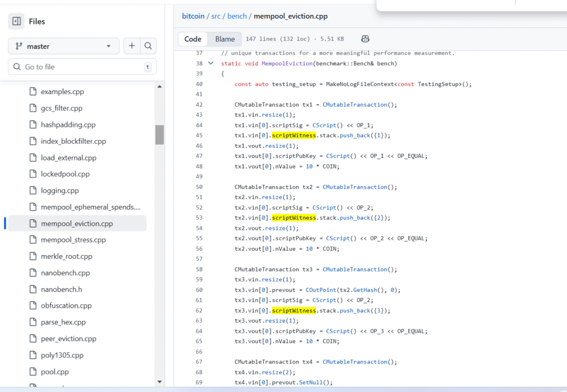Image resolution: width=567 pixels, height=392 pixels.
Task: Open obfuscation.cpp in the file tree
Action: (66, 306)
